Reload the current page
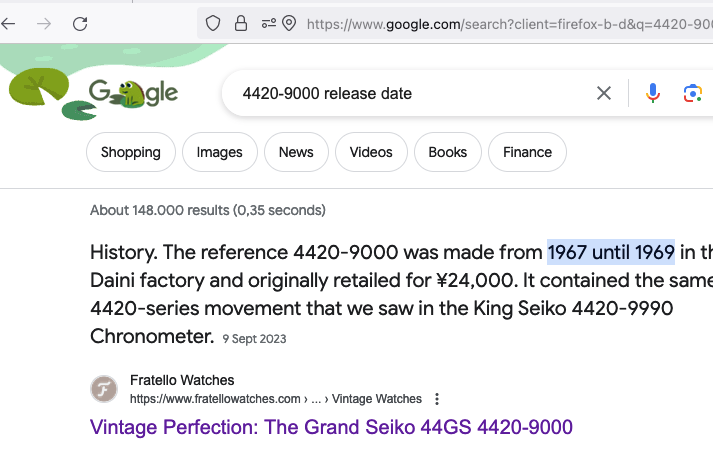Viewport: 713px width, 449px height. 80,24
